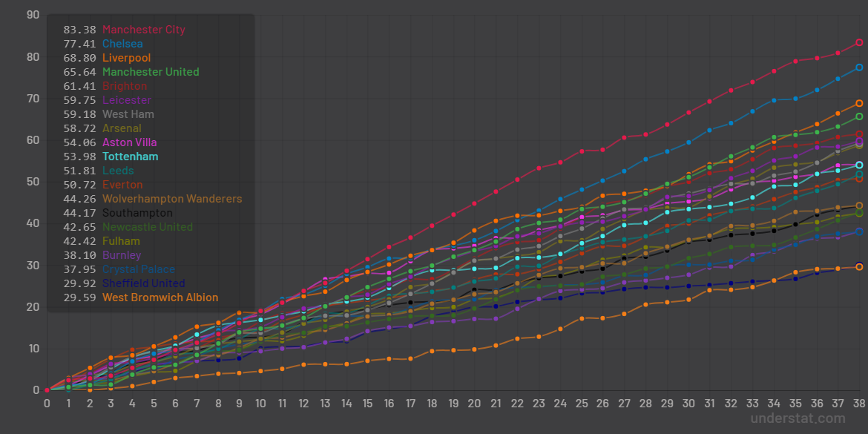Select Wolverhampton Wanderers legend entry
Image resolution: width=868 pixels, height=434 pixels.
tap(172, 199)
